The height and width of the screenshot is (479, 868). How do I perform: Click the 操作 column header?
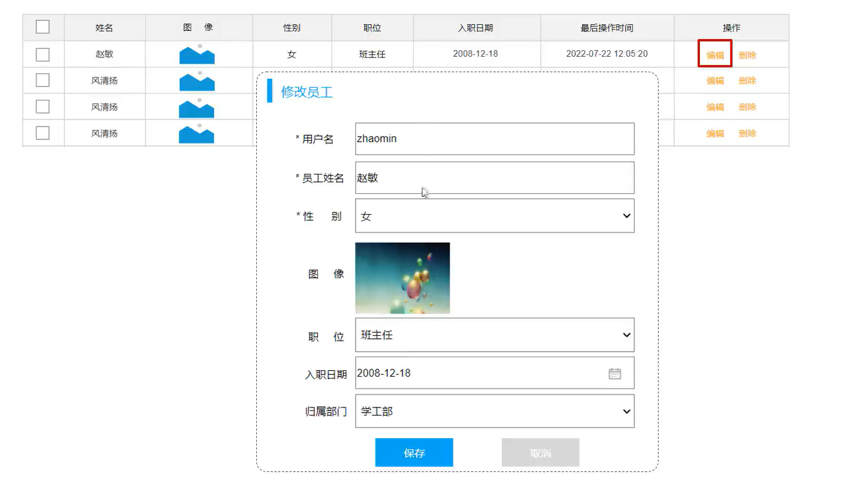click(x=731, y=28)
